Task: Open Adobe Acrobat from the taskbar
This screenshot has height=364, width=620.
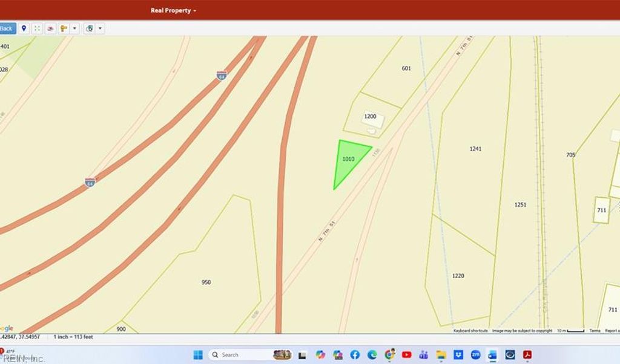Action: (x=527, y=355)
